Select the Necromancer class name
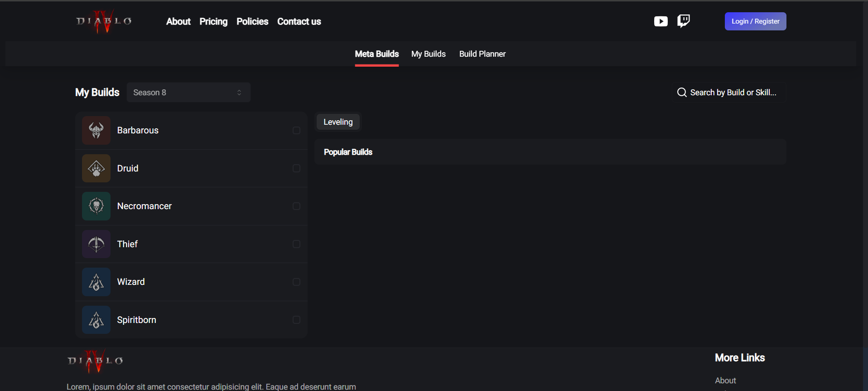 [x=145, y=206]
